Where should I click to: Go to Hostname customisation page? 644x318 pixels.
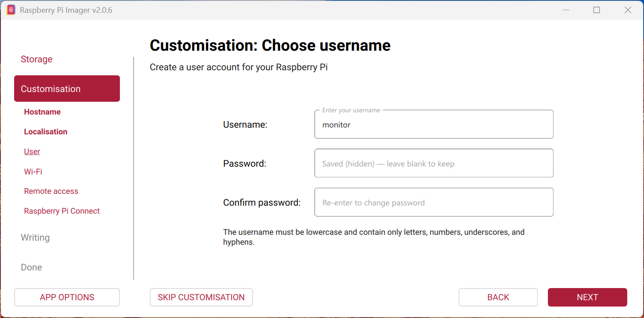(42, 112)
